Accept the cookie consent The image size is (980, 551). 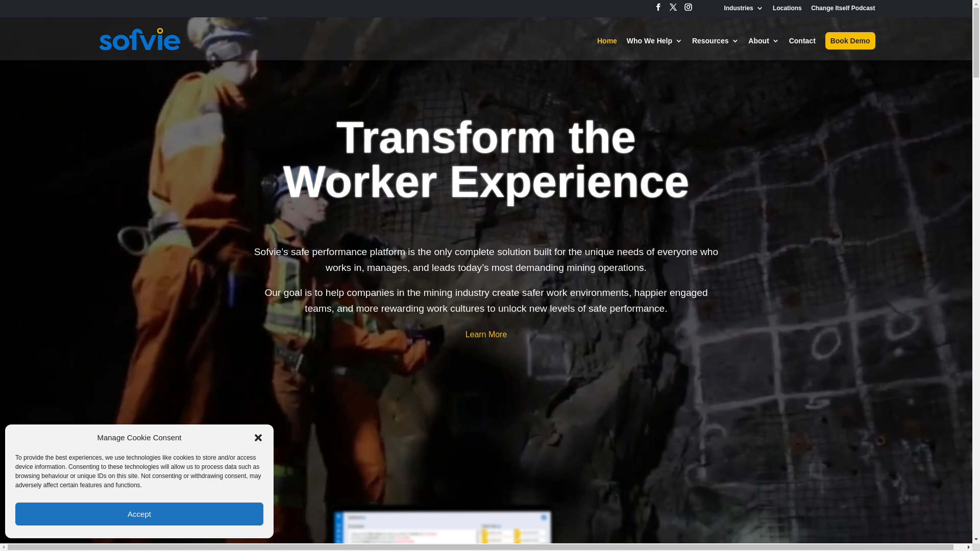point(139,514)
